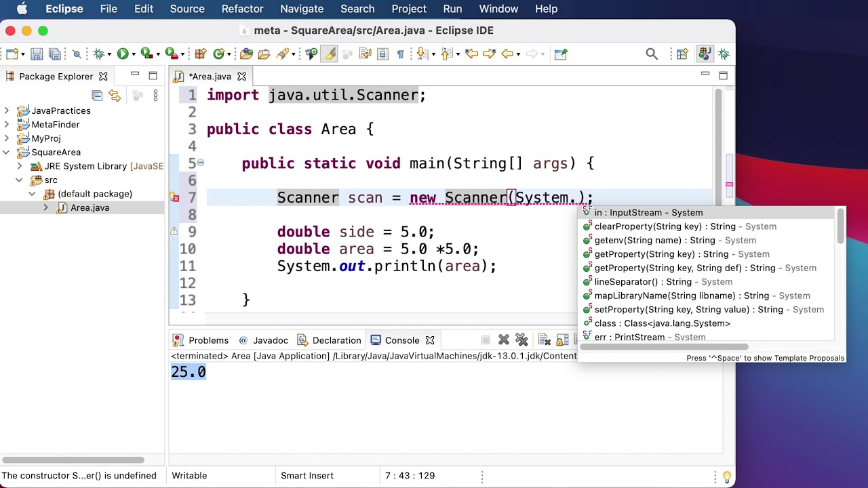Screen dimensions: 868x488
Task: Collapse the src folder
Action: 20,180
